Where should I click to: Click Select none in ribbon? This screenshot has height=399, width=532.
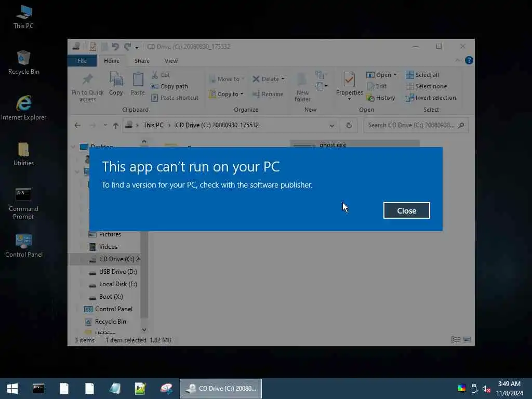coord(426,87)
